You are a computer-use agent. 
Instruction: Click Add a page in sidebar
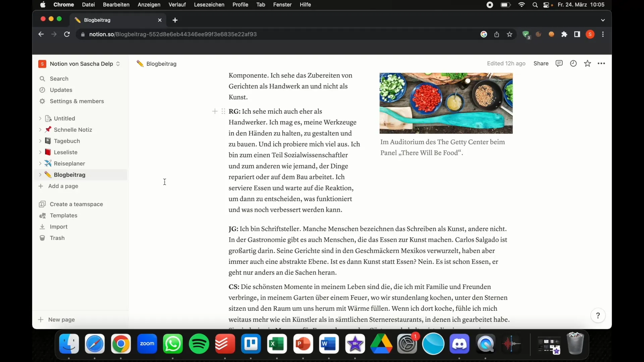(x=63, y=186)
